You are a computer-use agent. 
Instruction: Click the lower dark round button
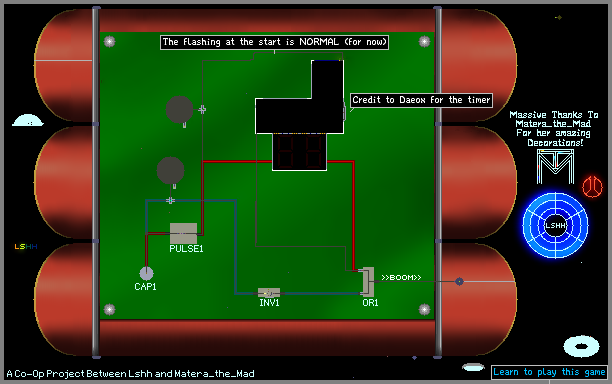(171, 170)
